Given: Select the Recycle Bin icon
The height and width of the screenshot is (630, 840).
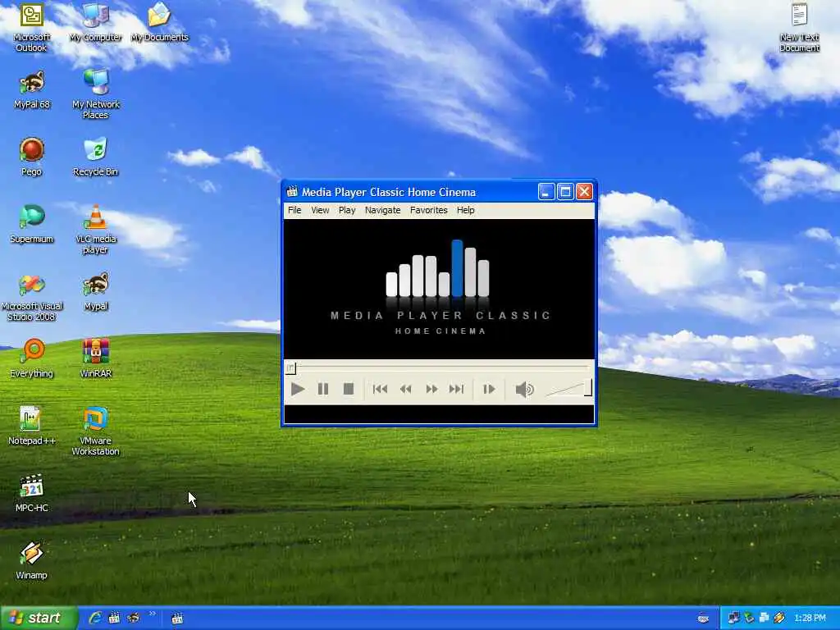Looking at the screenshot, I should pyautogui.click(x=95, y=157).
